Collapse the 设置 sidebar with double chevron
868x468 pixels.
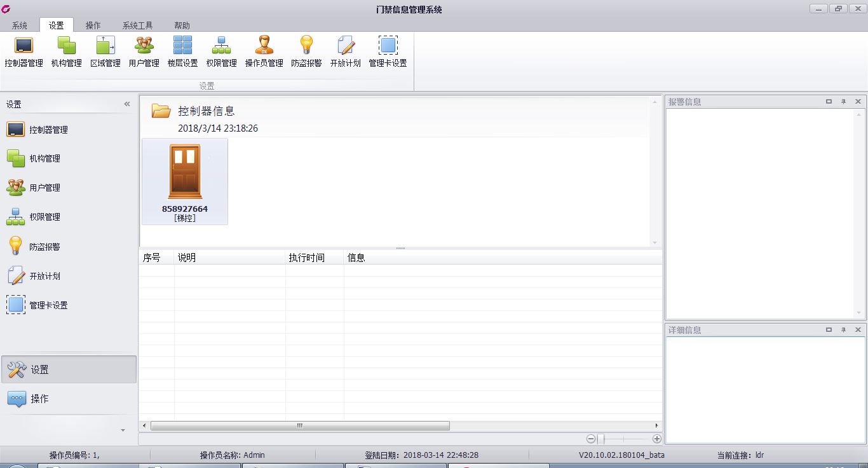coord(127,104)
